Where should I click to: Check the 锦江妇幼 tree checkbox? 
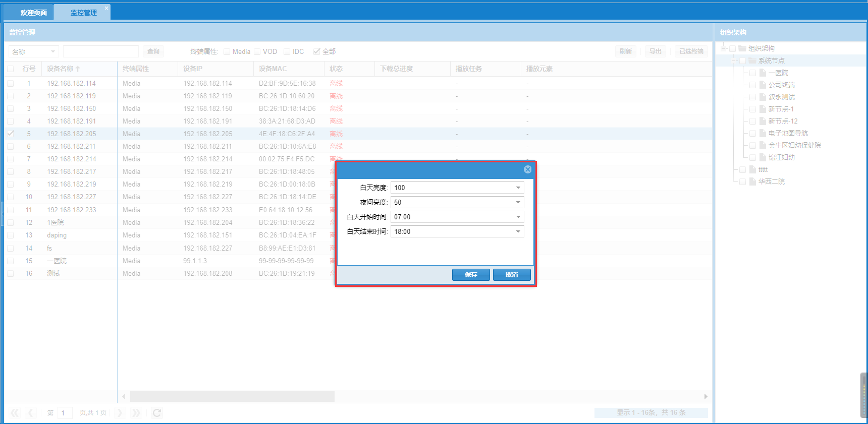point(752,157)
